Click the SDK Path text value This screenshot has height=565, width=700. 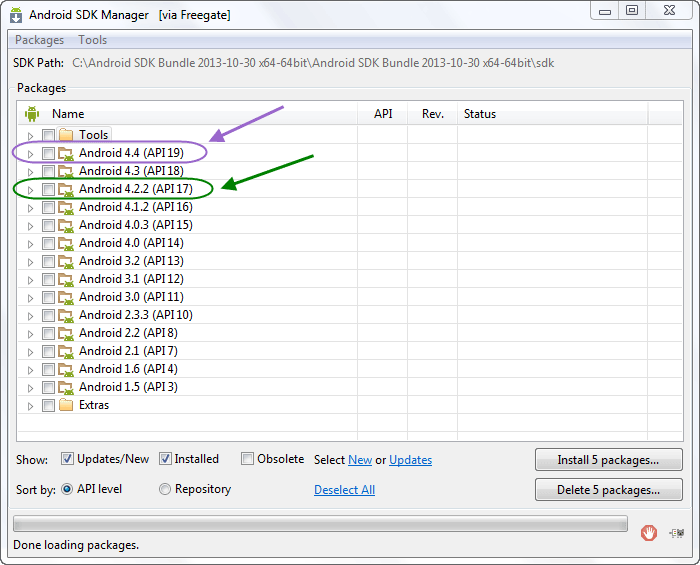[313, 63]
